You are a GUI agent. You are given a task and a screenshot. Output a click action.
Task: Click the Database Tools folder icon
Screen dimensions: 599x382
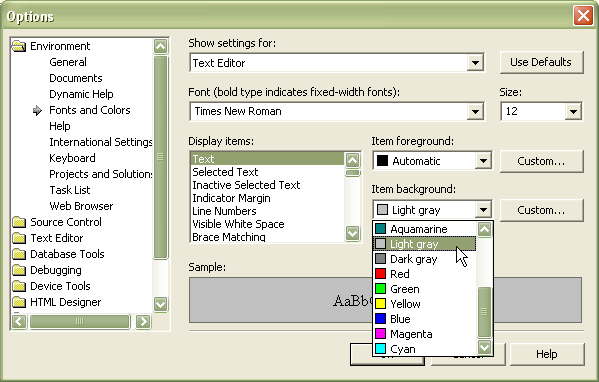(x=19, y=254)
